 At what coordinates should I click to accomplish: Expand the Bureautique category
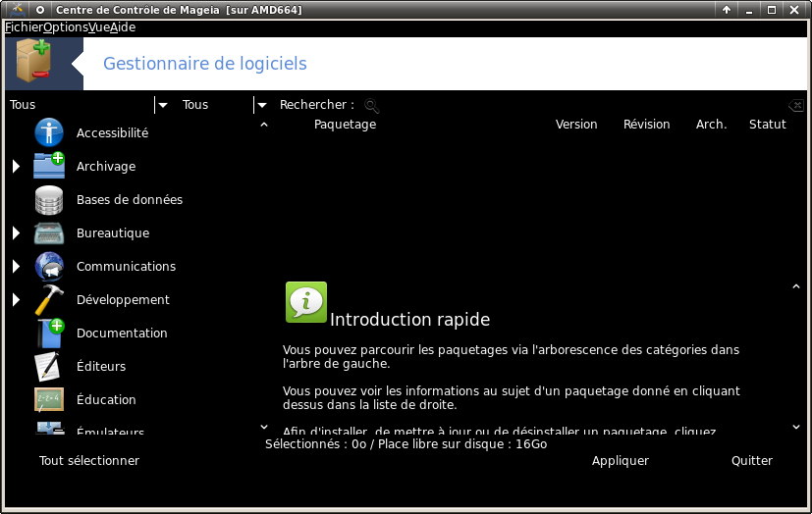[16, 232]
